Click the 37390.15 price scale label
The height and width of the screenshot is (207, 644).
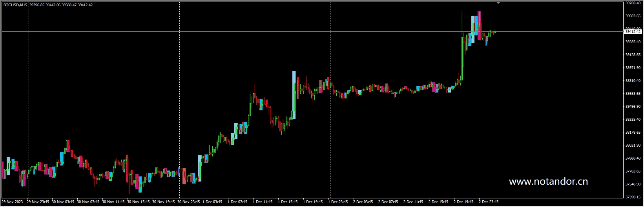[x=633, y=197]
